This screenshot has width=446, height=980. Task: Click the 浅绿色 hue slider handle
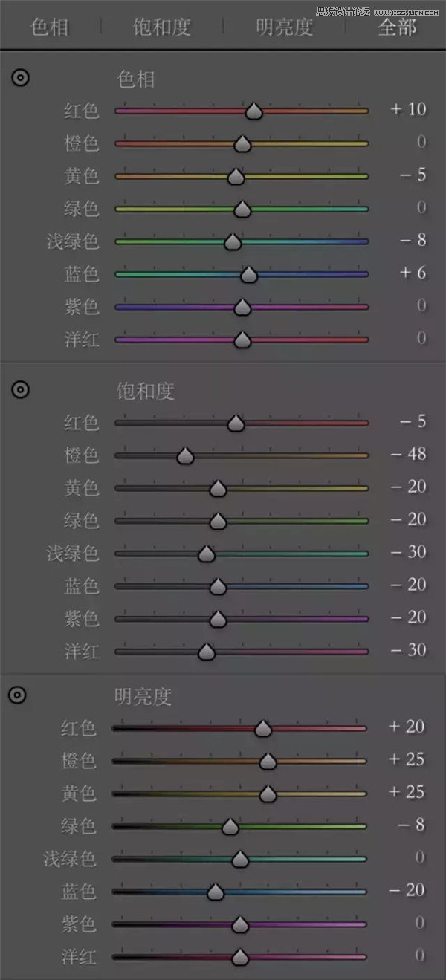pos(233,242)
